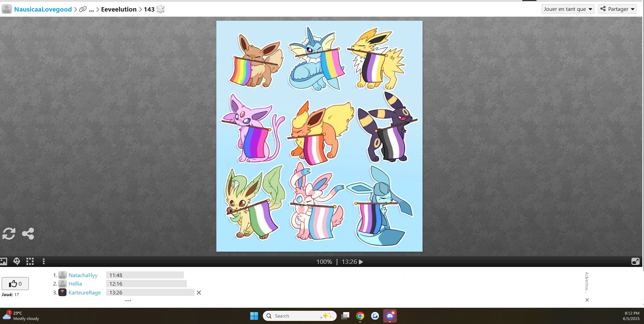Expand leaderboard with the three dots
The width and height of the screenshot is (644, 324).
(x=128, y=301)
